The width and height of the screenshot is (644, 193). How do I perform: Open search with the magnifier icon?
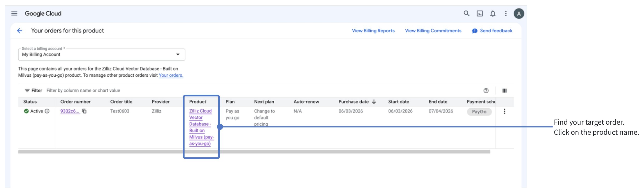[x=466, y=13]
